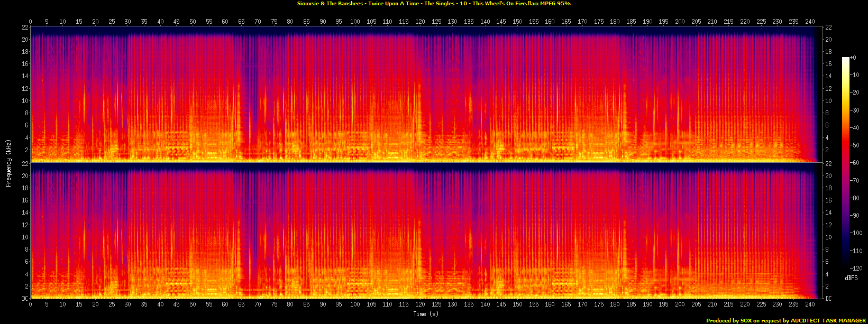The height and width of the screenshot is (324, 868).
Task: Click the "Time (s)" axis label
Action: tap(426, 314)
